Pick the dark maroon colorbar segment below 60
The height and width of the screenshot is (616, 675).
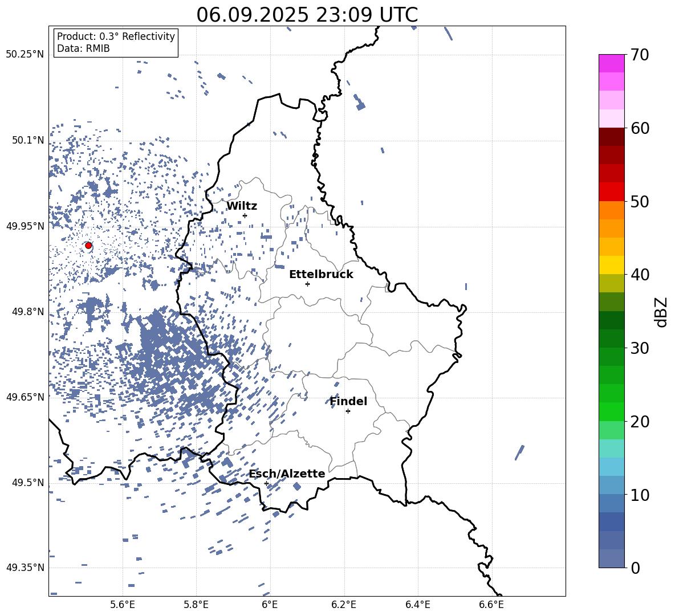(x=612, y=137)
